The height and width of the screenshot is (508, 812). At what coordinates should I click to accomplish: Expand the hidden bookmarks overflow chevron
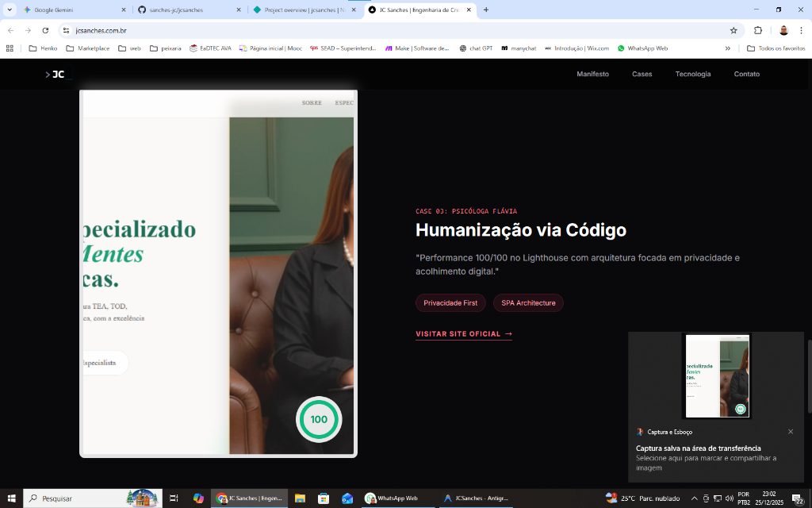click(727, 48)
